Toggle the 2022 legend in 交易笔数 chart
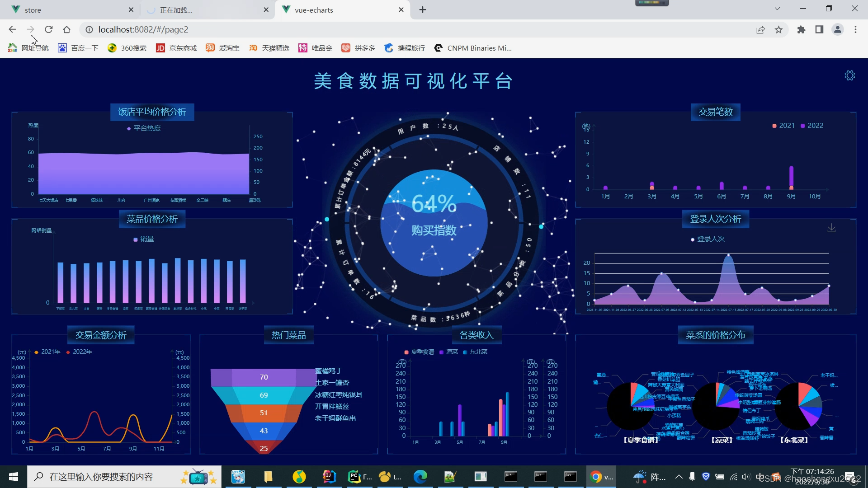868x488 pixels. [812, 126]
